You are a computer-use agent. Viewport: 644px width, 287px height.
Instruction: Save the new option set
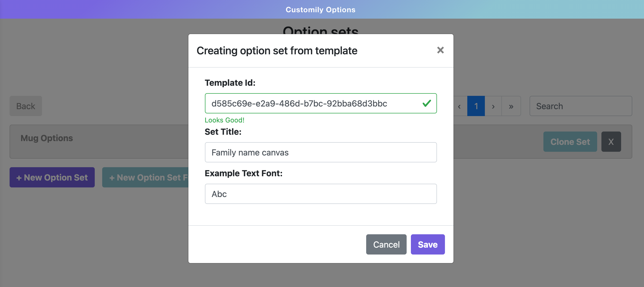tap(428, 244)
